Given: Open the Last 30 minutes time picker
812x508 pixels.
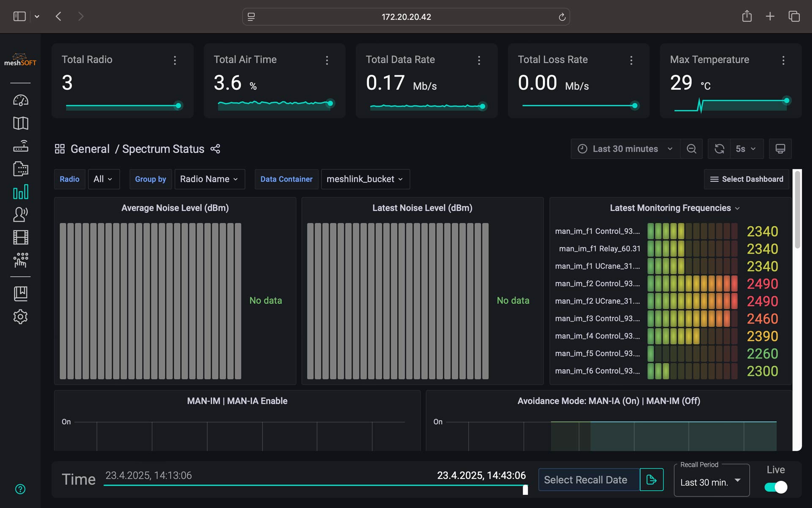Looking at the screenshot, I should coord(625,149).
